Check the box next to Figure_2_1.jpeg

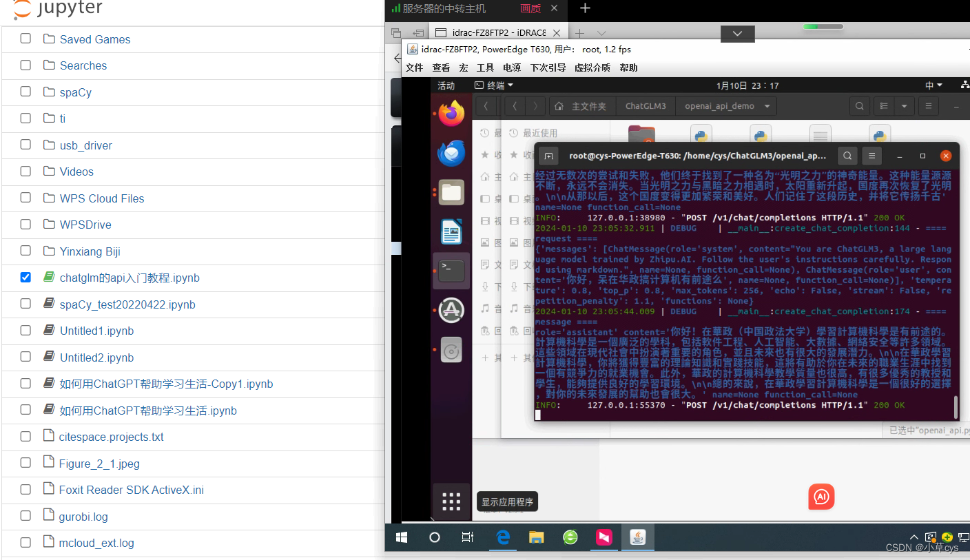point(25,463)
